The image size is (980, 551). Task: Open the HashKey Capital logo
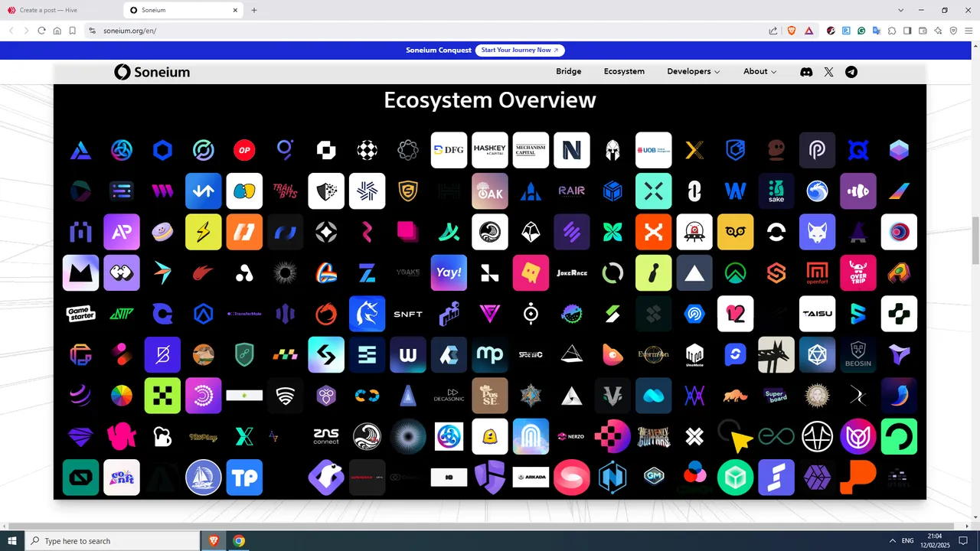[490, 150]
